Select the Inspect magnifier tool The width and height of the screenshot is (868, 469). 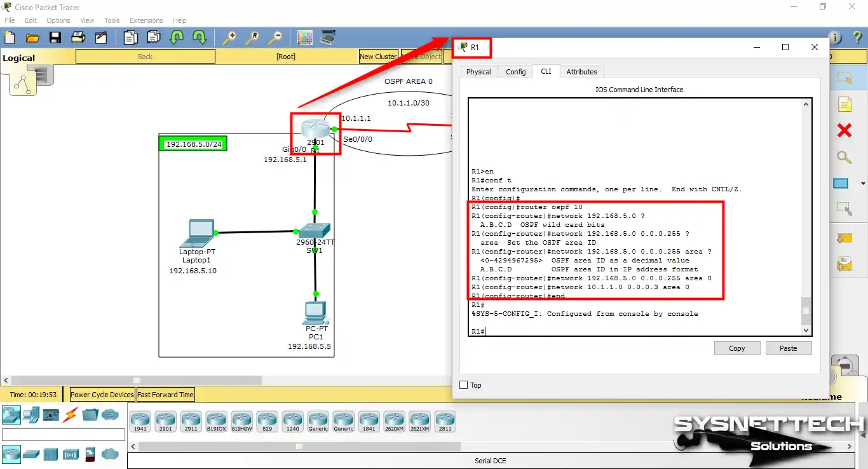(x=844, y=158)
